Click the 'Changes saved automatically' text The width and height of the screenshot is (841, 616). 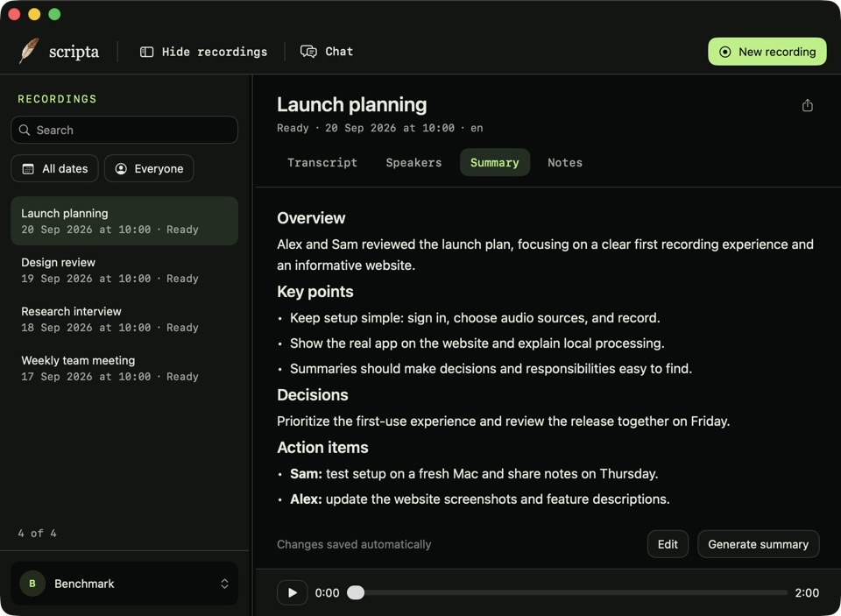point(354,544)
